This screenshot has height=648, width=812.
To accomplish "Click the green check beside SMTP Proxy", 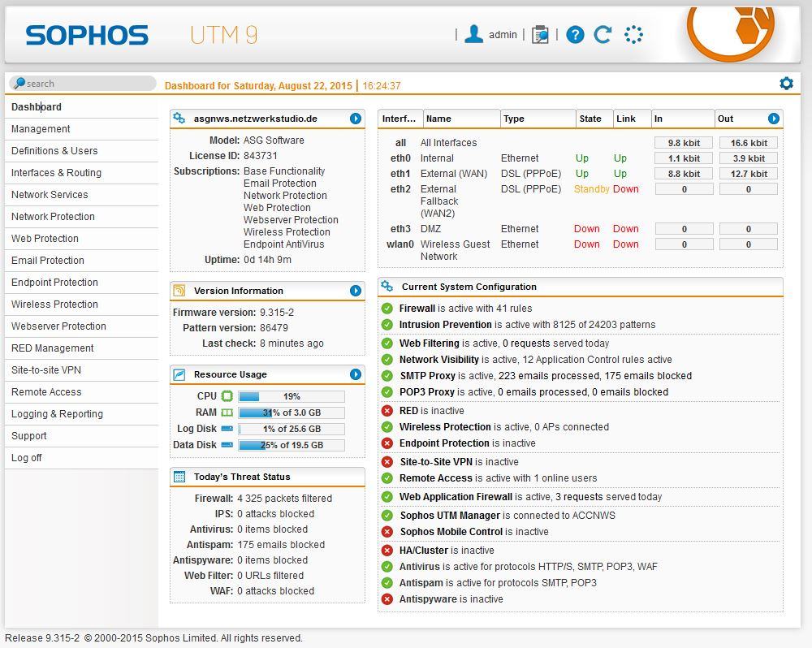I will [387, 376].
